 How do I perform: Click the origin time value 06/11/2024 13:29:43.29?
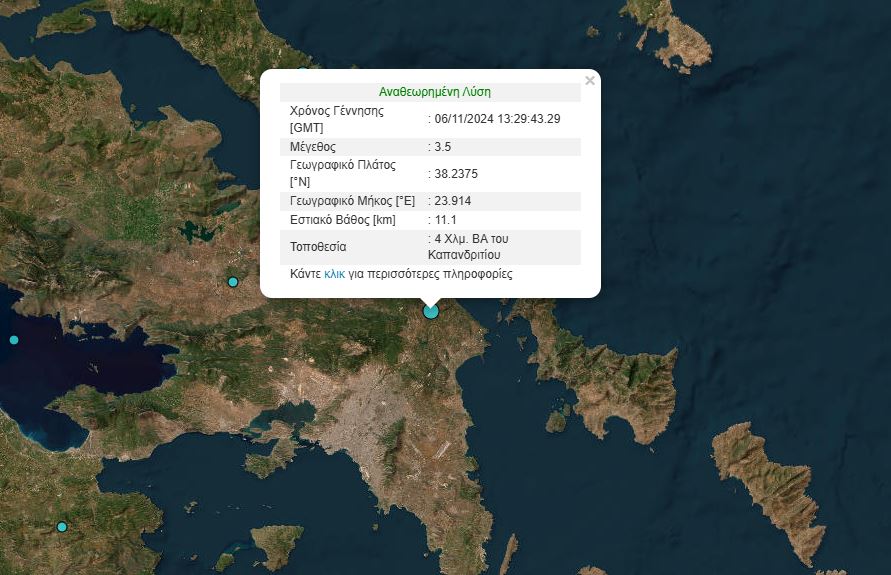[x=497, y=119]
